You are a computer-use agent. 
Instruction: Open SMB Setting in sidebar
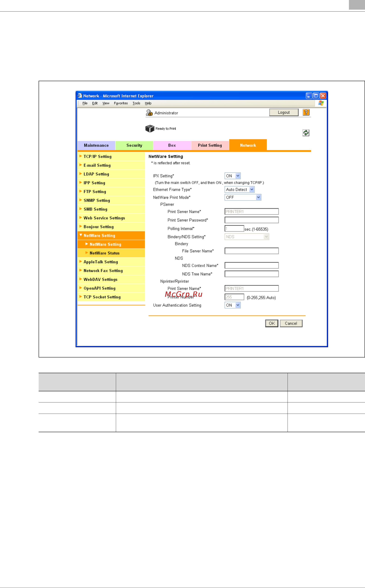[x=111, y=209]
